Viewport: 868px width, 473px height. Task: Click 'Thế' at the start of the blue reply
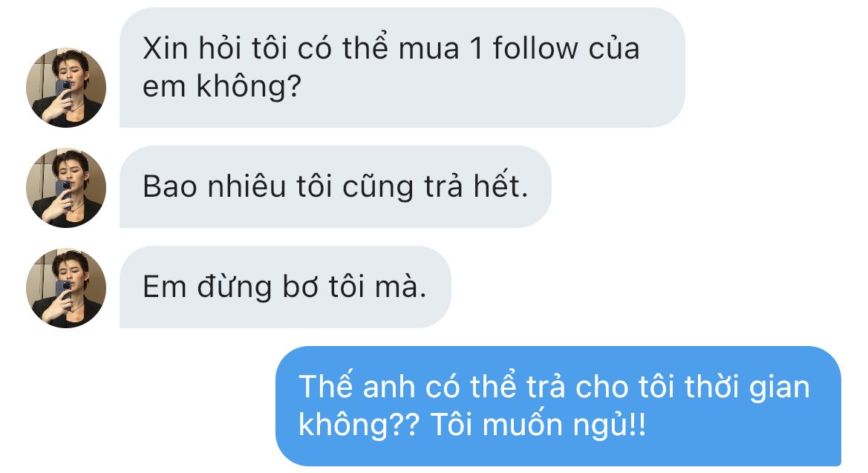(325, 385)
